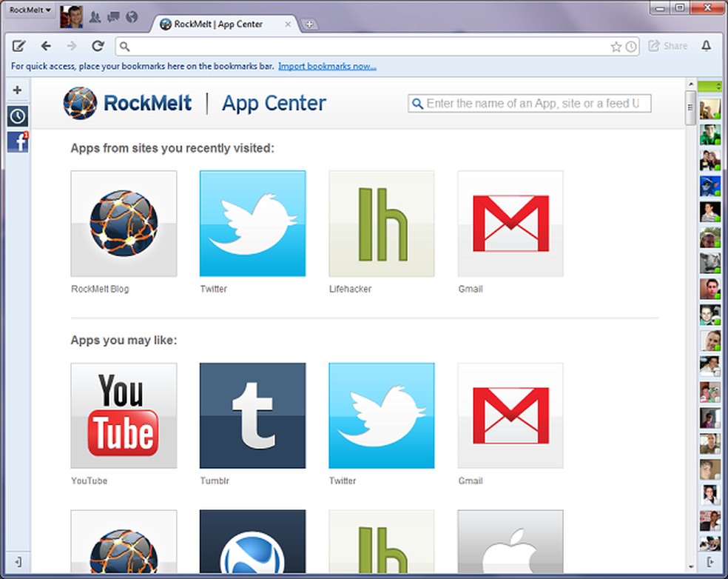Go back with the back arrow
The height and width of the screenshot is (579, 728).
click(x=46, y=46)
